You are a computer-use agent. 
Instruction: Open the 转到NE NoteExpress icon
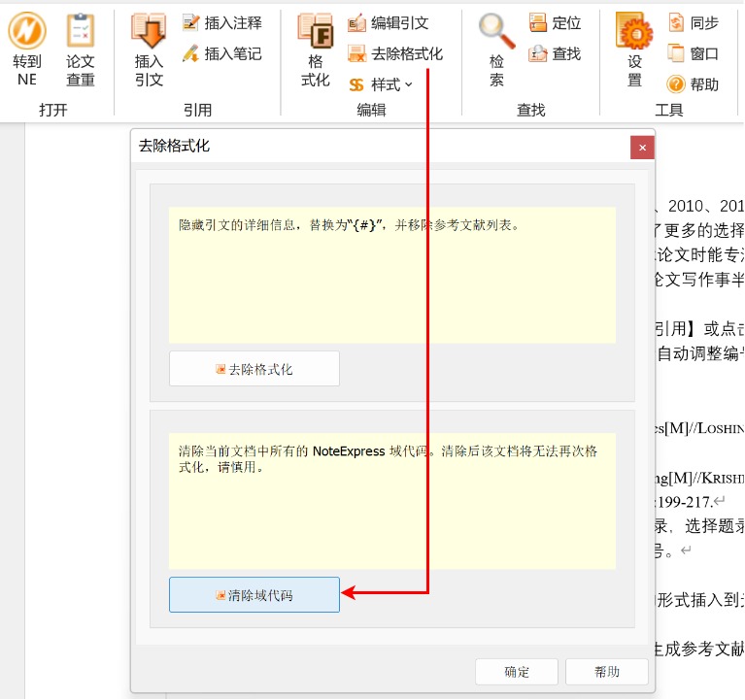click(27, 50)
